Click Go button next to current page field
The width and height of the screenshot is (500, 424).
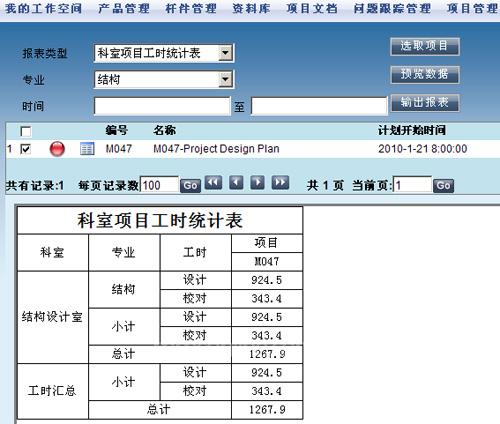pos(443,186)
